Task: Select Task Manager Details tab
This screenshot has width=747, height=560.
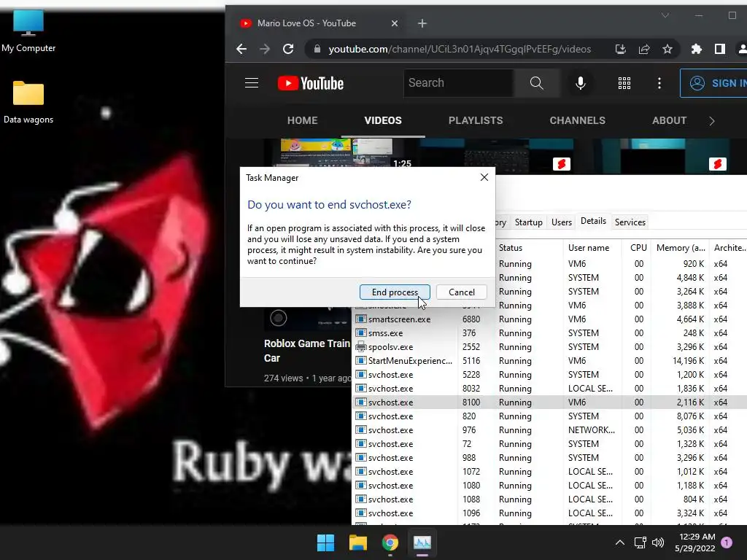Action: (x=593, y=221)
